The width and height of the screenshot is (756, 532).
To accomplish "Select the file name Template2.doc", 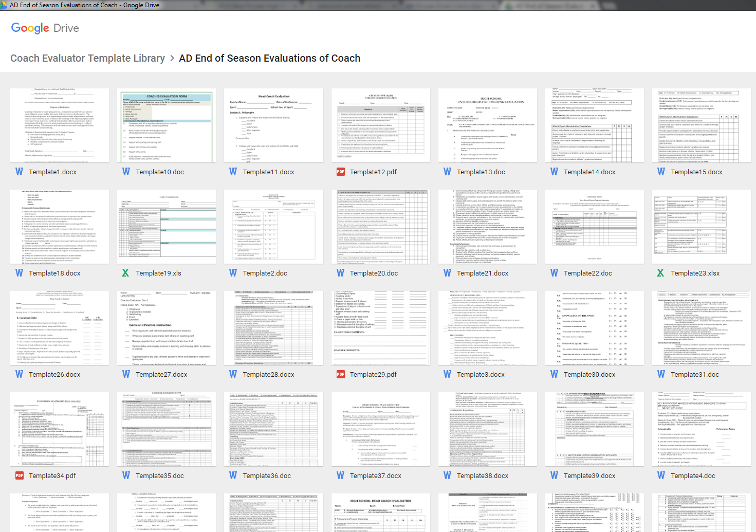I will point(265,273).
